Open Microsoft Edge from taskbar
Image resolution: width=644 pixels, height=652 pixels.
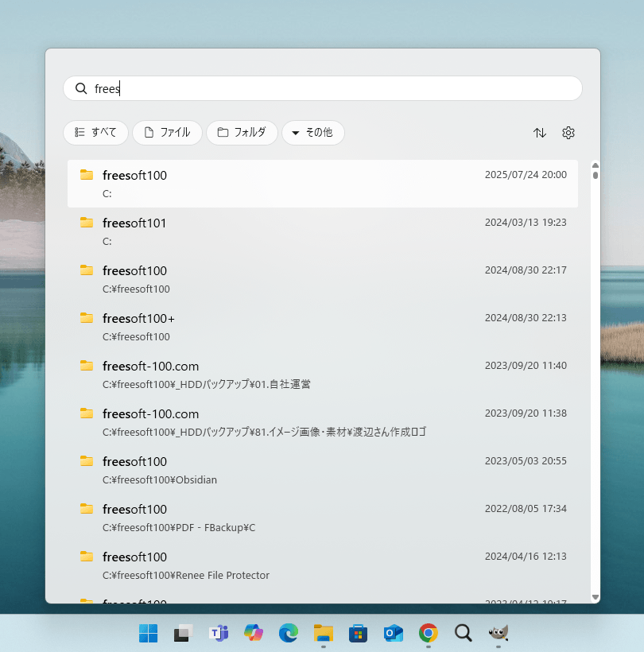point(288,633)
